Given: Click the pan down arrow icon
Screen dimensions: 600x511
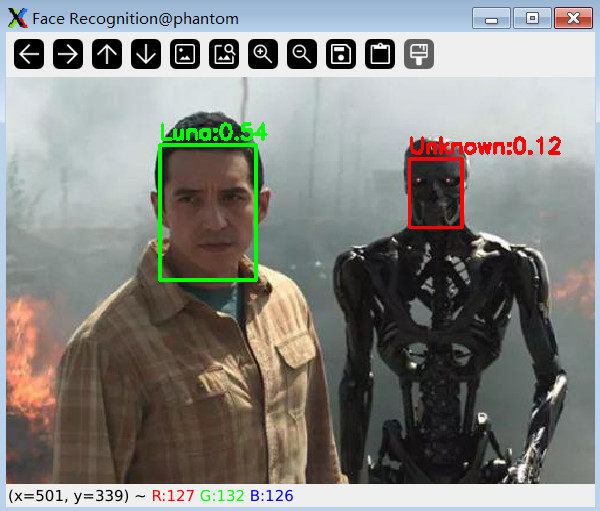Looking at the screenshot, I should pyautogui.click(x=146, y=54).
